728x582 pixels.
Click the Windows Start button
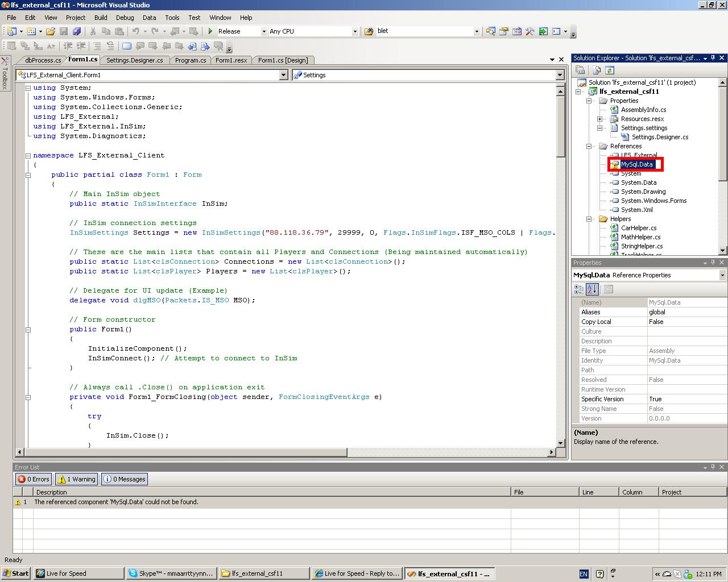(x=16, y=573)
